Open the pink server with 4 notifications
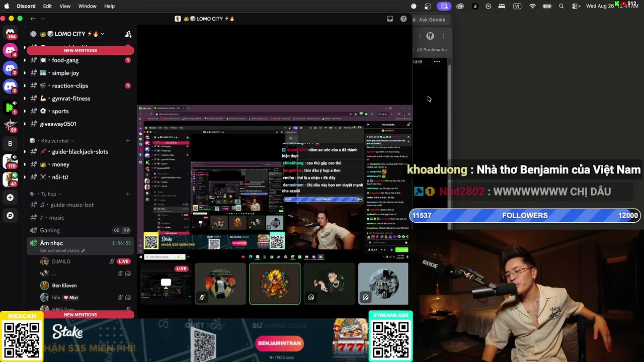The image size is (644, 362). pos(10,50)
